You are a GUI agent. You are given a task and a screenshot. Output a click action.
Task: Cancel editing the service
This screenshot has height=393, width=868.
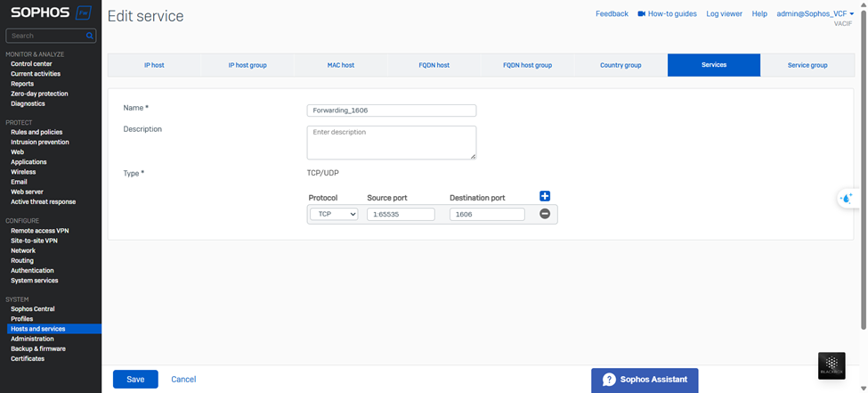(183, 380)
